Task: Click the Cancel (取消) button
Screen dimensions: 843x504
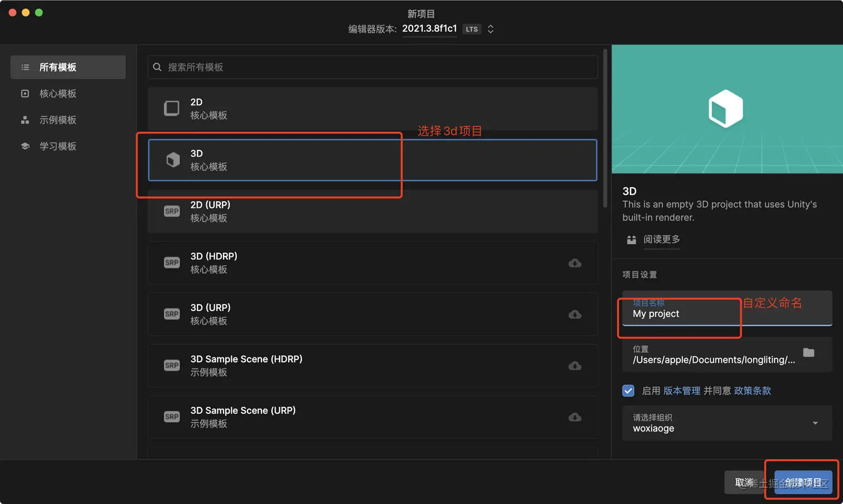Action: click(744, 482)
